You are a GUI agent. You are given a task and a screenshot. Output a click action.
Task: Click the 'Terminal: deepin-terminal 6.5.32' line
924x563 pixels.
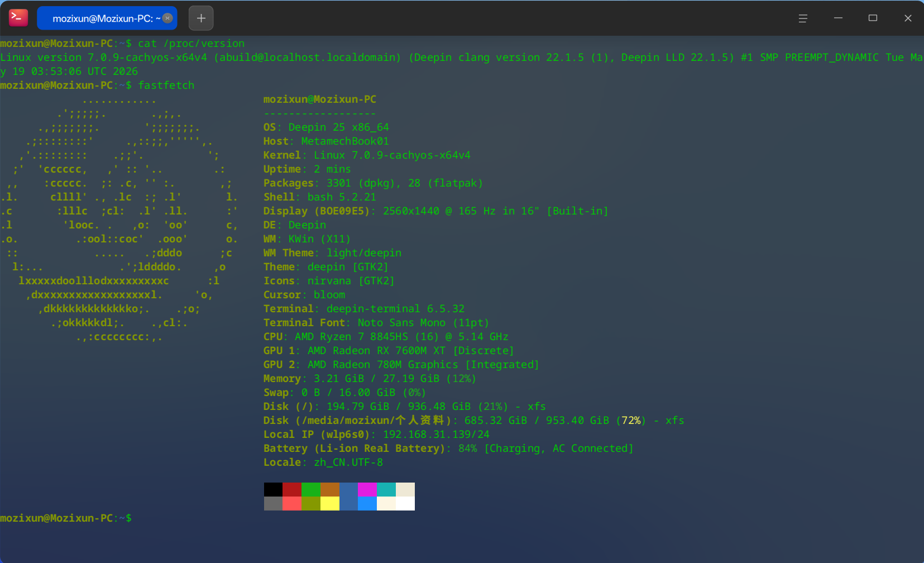[364, 309]
